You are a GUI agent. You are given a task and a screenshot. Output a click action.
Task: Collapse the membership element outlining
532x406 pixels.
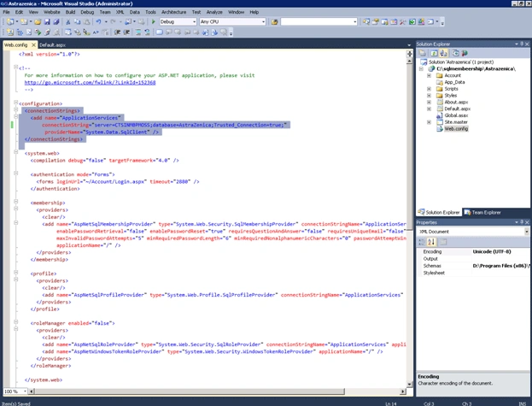[16, 202]
